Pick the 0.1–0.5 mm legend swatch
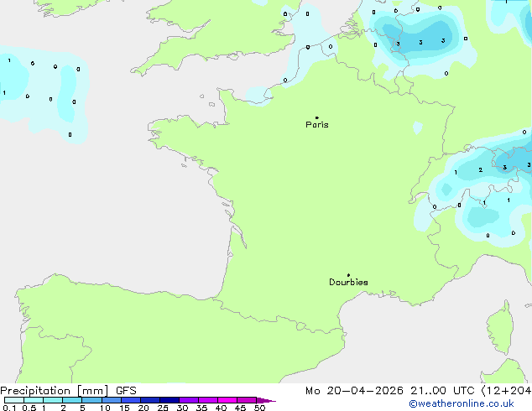 pos(14,400)
